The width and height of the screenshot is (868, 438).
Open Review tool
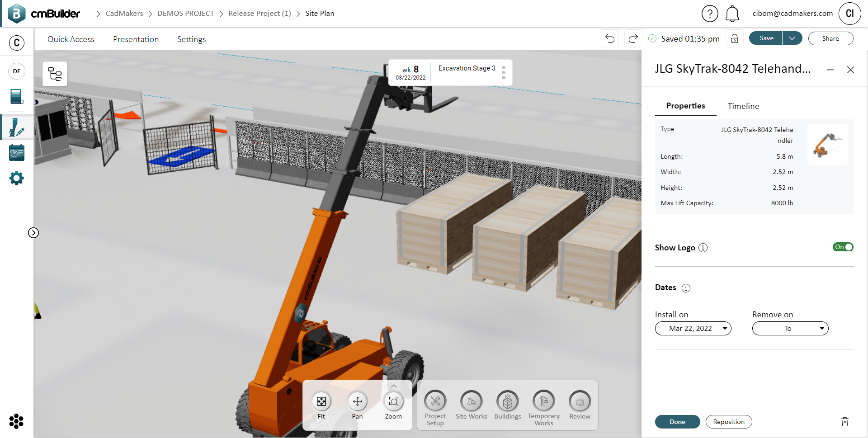tap(580, 405)
